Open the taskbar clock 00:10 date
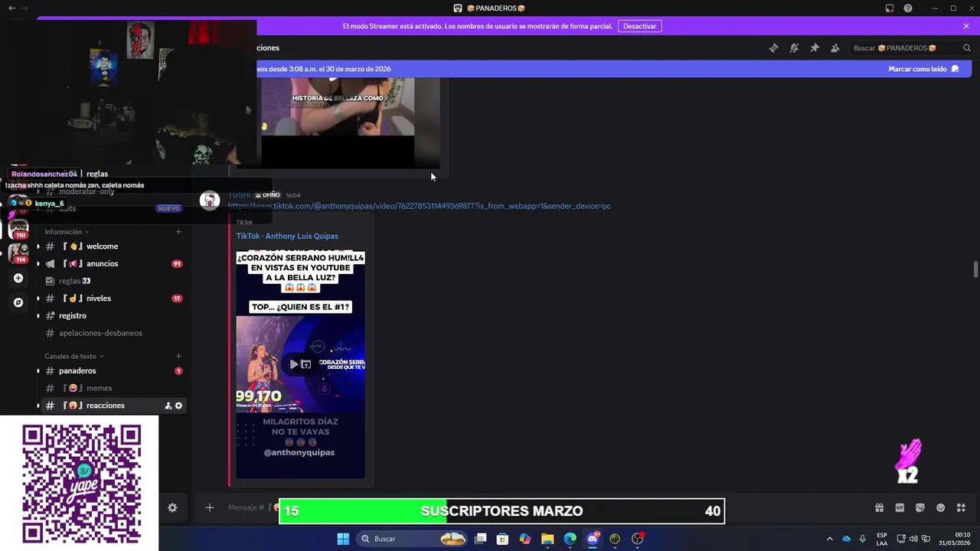The height and width of the screenshot is (551, 980). [x=955, y=539]
